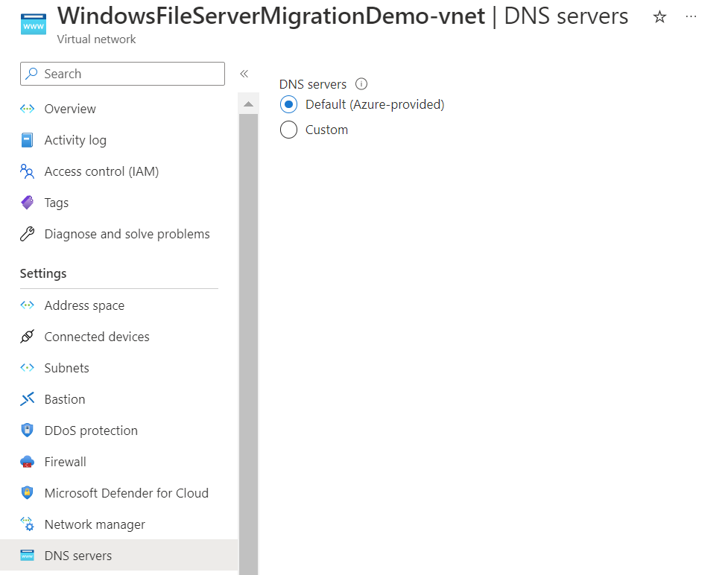
Task: Select the Bastion icon
Action: click(x=27, y=399)
